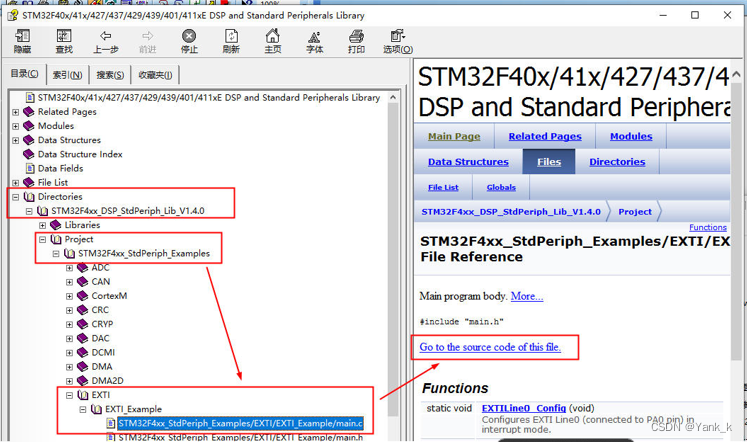Switch to the 收藏夹(I) favorites tab

(155, 75)
